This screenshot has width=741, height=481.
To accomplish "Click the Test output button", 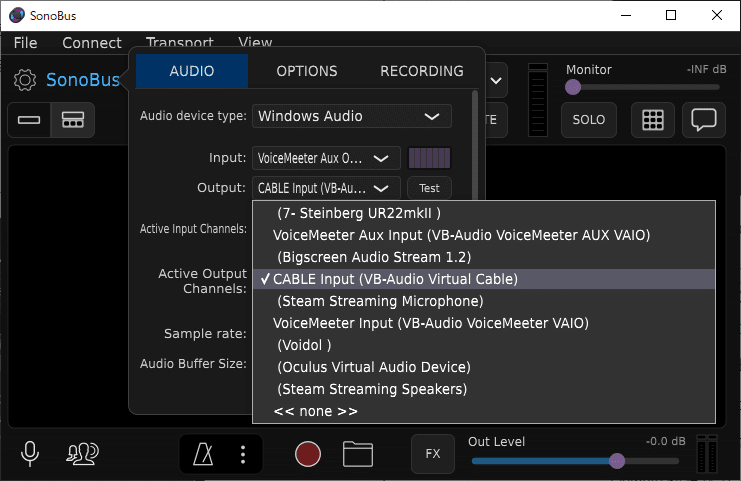I will coord(429,188).
